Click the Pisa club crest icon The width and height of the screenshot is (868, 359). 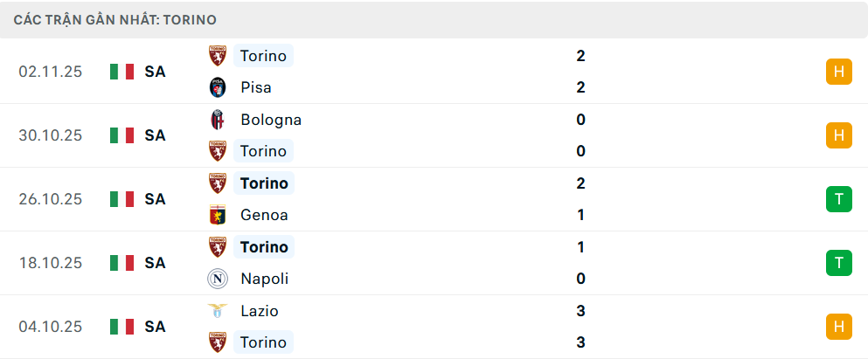tap(217, 87)
